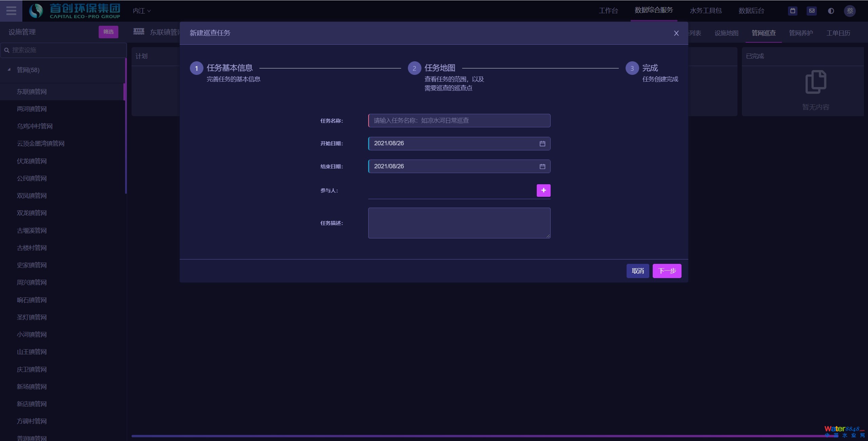Open end date calendar picker icon
The width and height of the screenshot is (868, 441).
pyautogui.click(x=542, y=167)
